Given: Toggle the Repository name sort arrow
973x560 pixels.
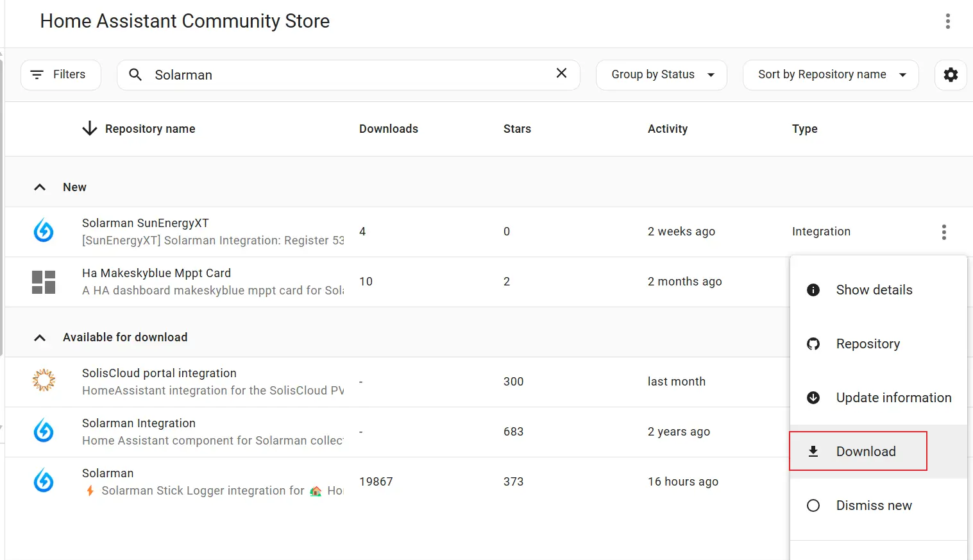Looking at the screenshot, I should 90,129.
